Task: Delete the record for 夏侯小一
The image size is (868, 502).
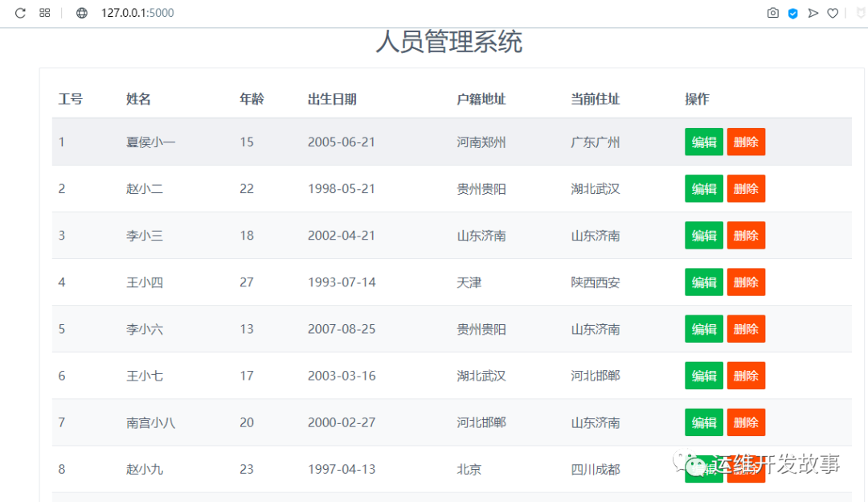Action: (746, 142)
